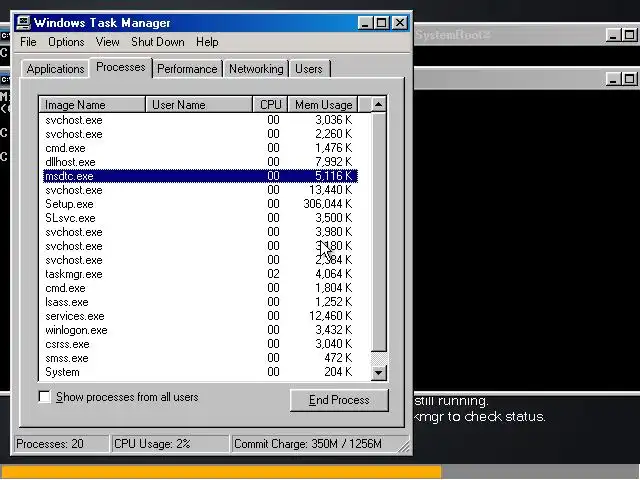Select the smss.exe process

coord(200,358)
